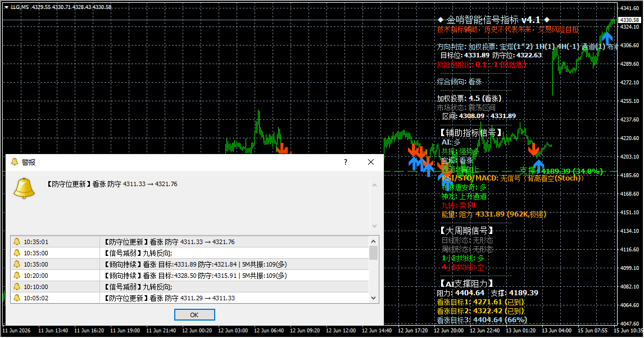644x338 pixels.
Task: Click the 看涨目标2: 4322.42 (已到) label
Action: click(480, 311)
